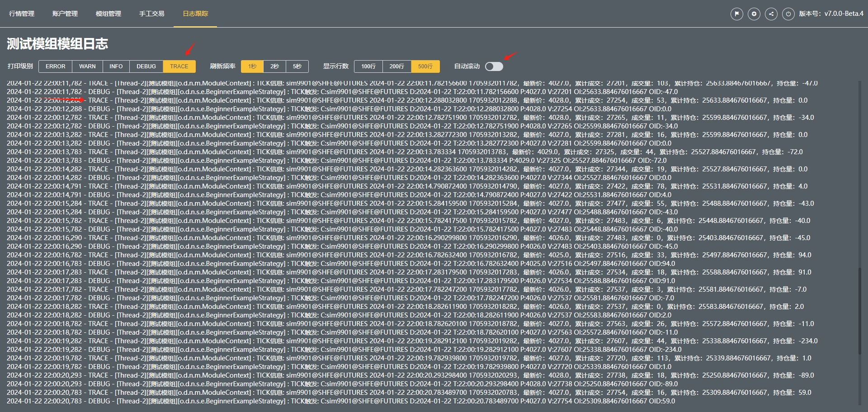This screenshot has height=412, width=868.
Task: Set print level to ERROR
Action: click(x=56, y=66)
